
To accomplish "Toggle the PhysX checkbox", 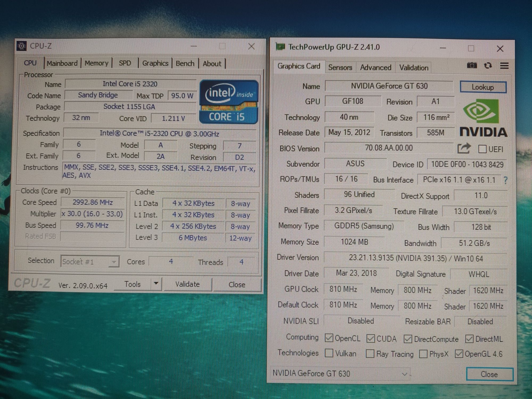I will (x=423, y=354).
